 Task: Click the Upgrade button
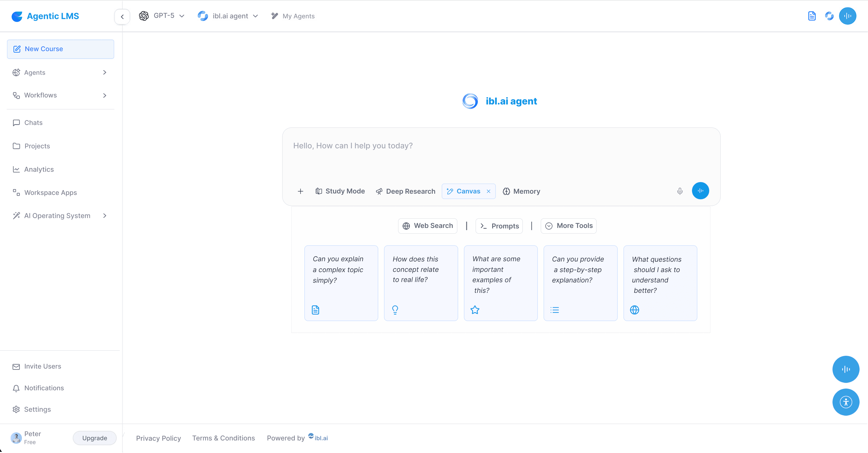point(94,438)
